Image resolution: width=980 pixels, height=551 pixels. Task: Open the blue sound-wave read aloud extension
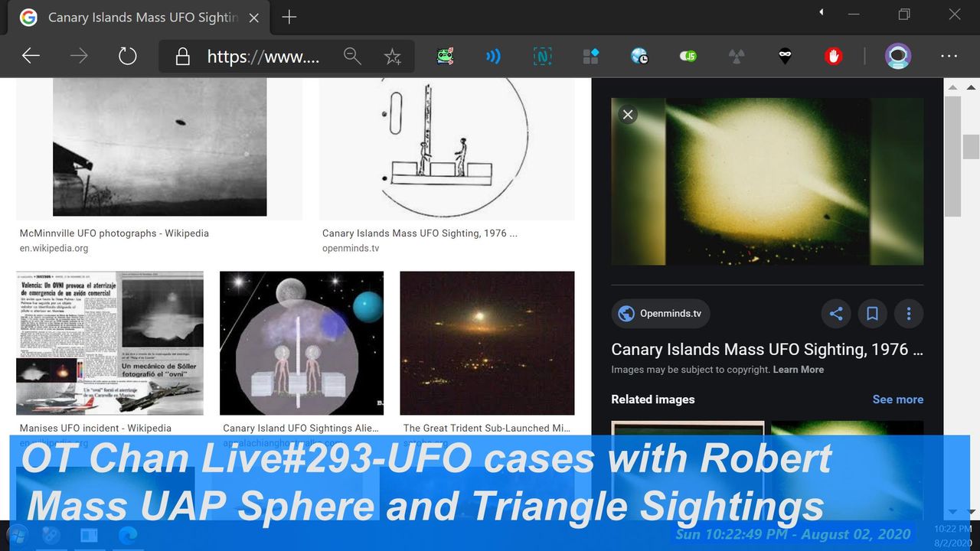(494, 56)
